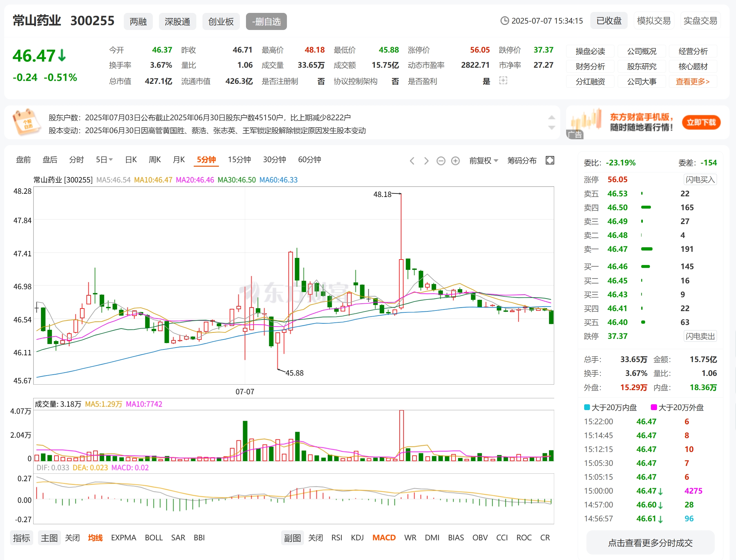Select OBV sub chart indicator

point(480,538)
